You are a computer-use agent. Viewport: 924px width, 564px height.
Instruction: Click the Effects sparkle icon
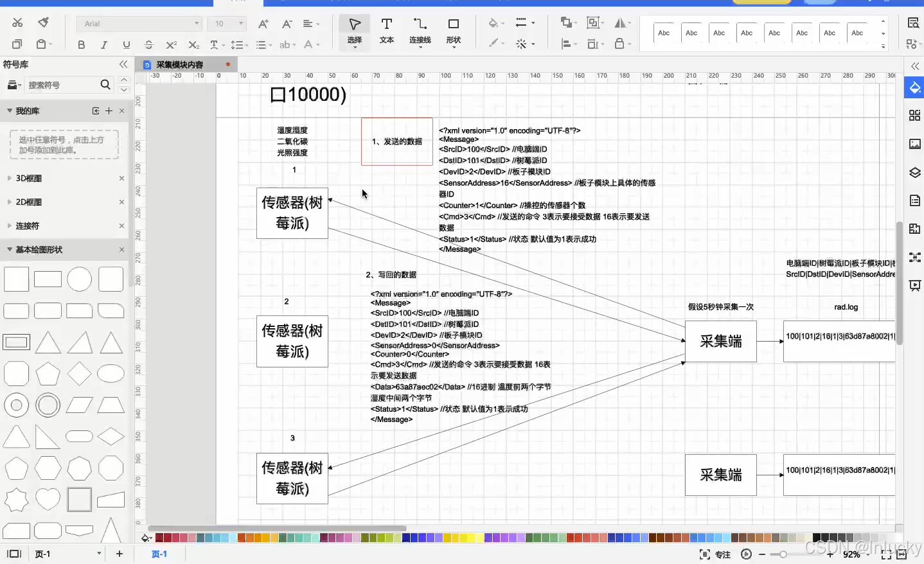521,44
